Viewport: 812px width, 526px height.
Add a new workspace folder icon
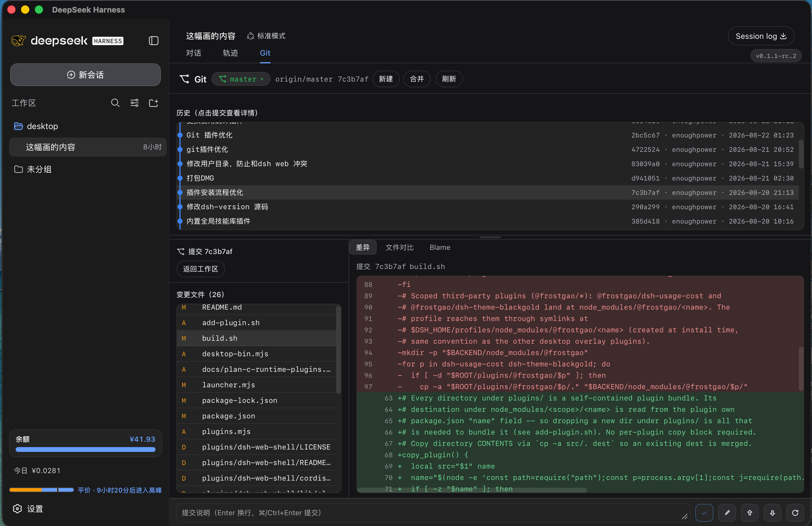coord(153,103)
